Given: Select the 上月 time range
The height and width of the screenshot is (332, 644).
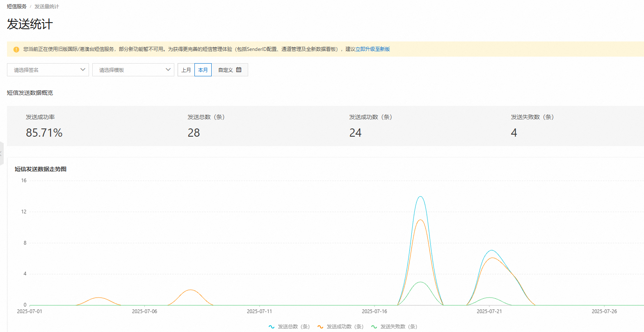Looking at the screenshot, I should pyautogui.click(x=186, y=70).
